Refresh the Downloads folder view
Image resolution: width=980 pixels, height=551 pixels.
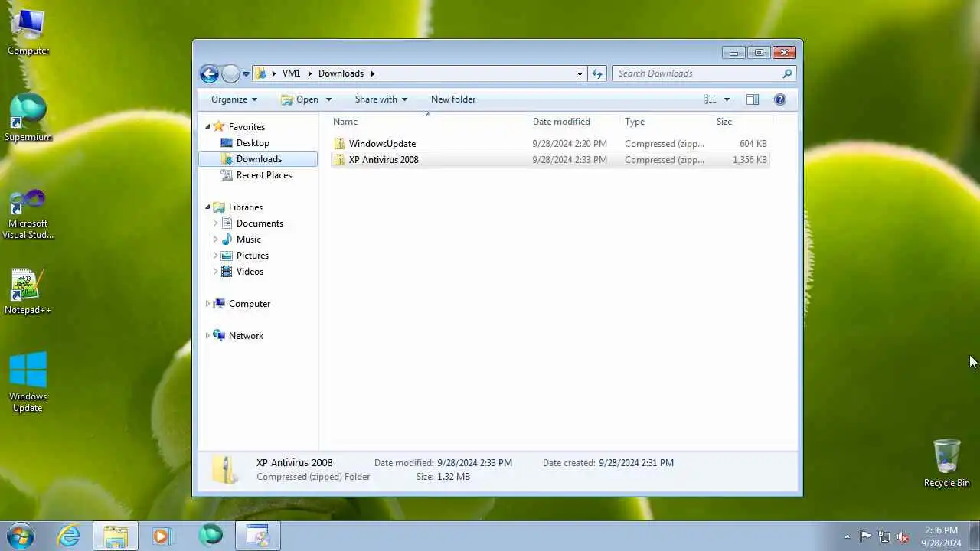[x=597, y=73]
